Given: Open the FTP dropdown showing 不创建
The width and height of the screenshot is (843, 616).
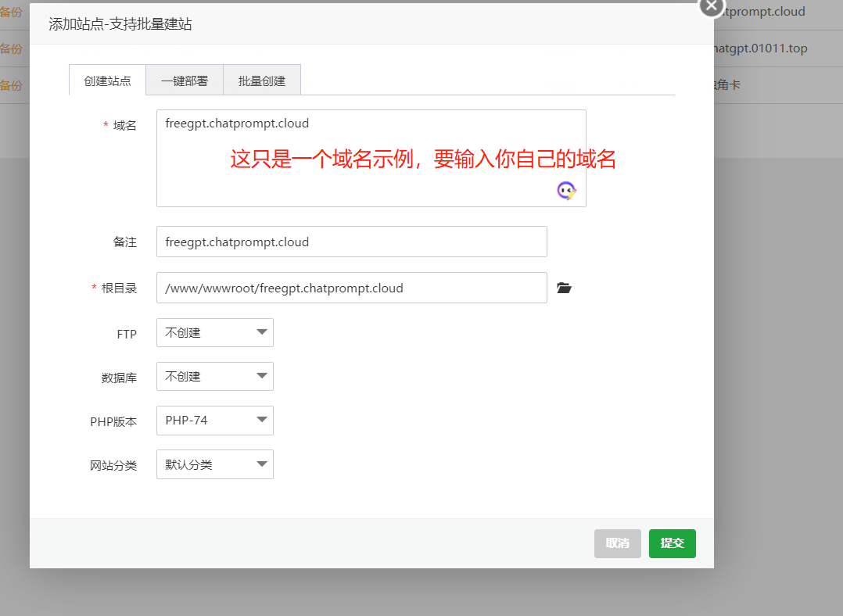Looking at the screenshot, I should click(x=214, y=332).
